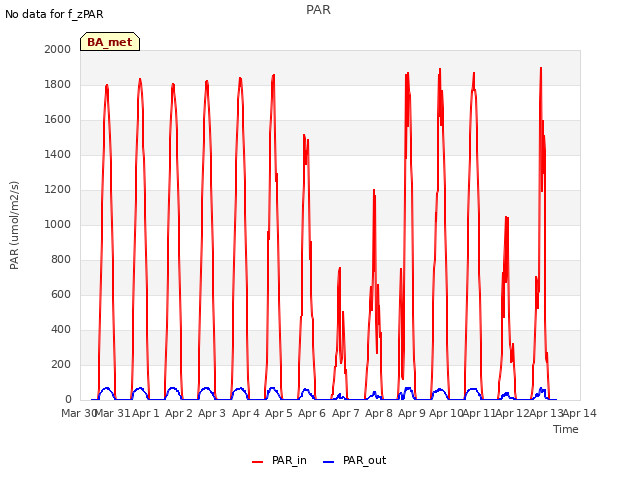
Task: Click the 1400 y-axis tick label
Action: (58, 154)
